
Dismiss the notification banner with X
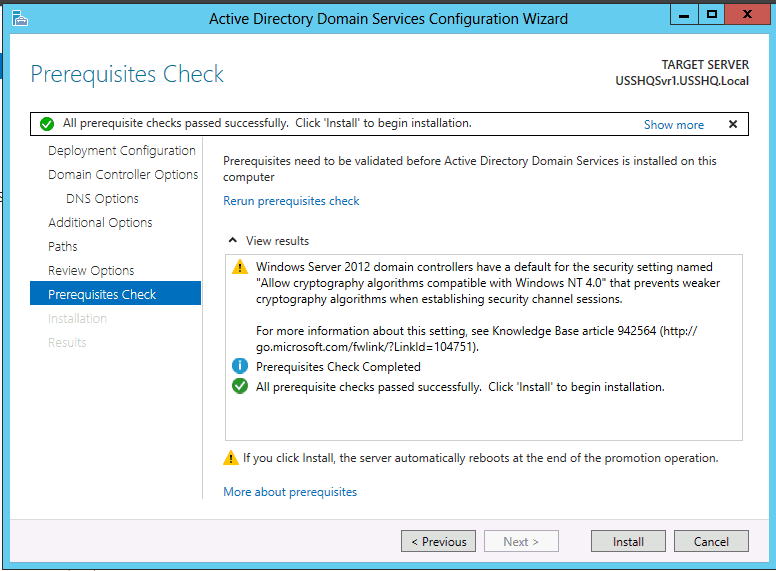pyautogui.click(x=733, y=124)
